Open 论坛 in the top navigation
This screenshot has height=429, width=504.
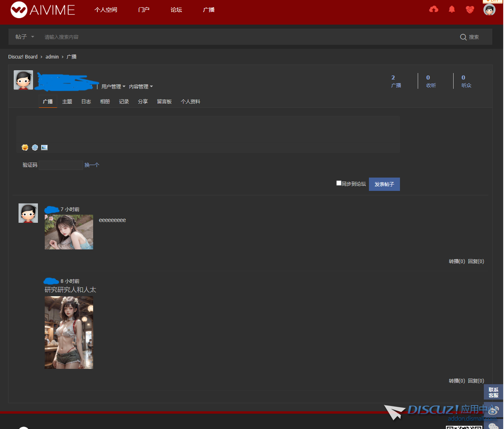point(176,10)
